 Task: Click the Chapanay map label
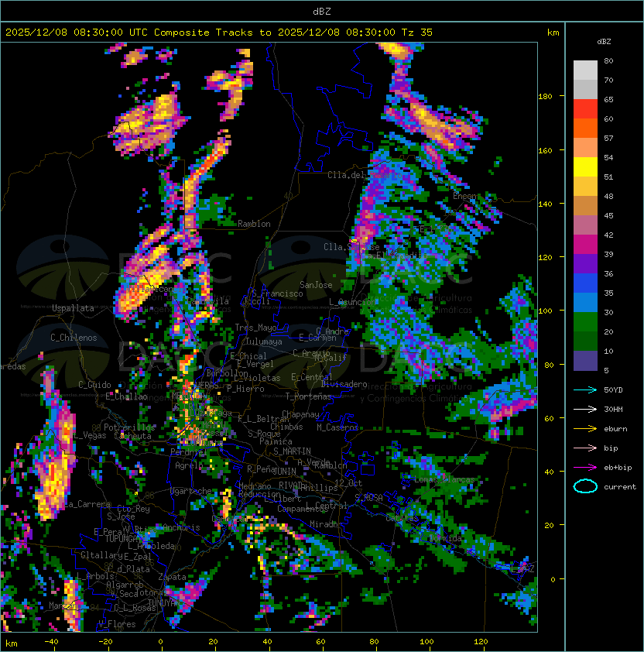[x=300, y=414]
